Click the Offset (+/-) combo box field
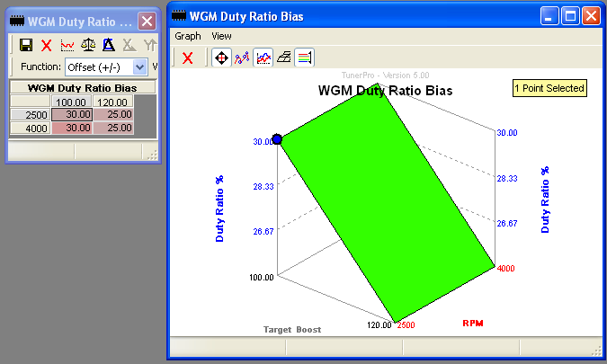 (x=98, y=67)
